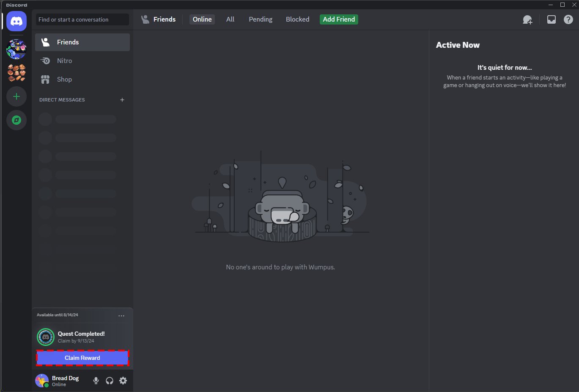The image size is (579, 392).
Task: Toggle headphones deafen
Action: [110, 381]
